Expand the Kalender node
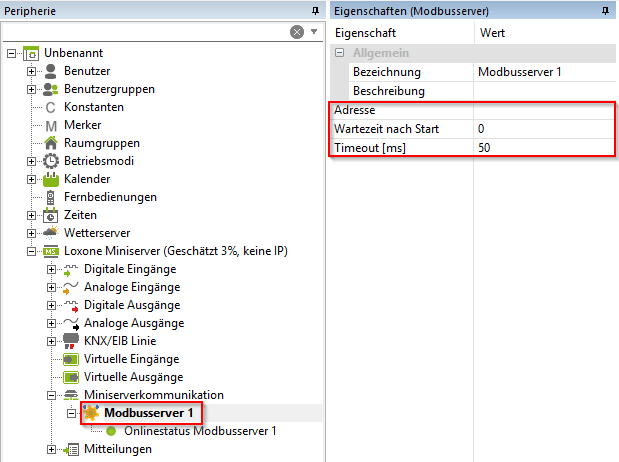This screenshot has width=619, height=462. pyautogui.click(x=31, y=180)
